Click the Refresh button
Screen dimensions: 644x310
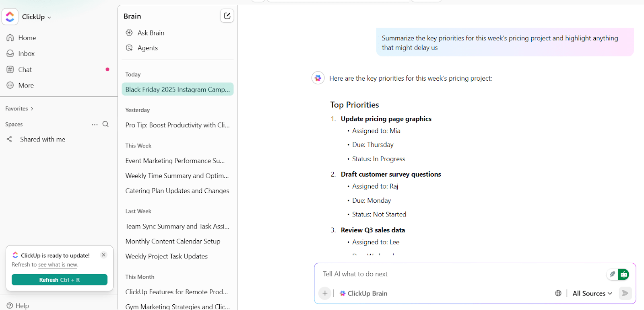(60, 280)
